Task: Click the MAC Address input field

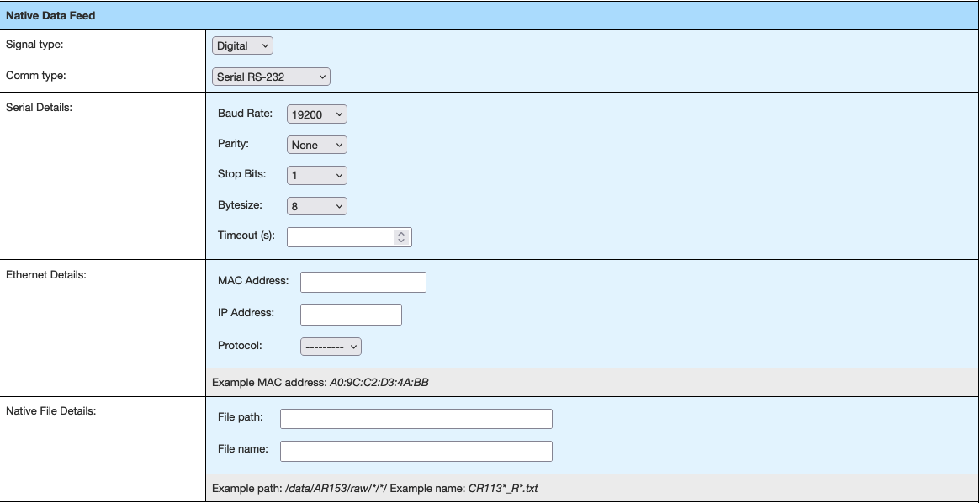Action: point(363,282)
